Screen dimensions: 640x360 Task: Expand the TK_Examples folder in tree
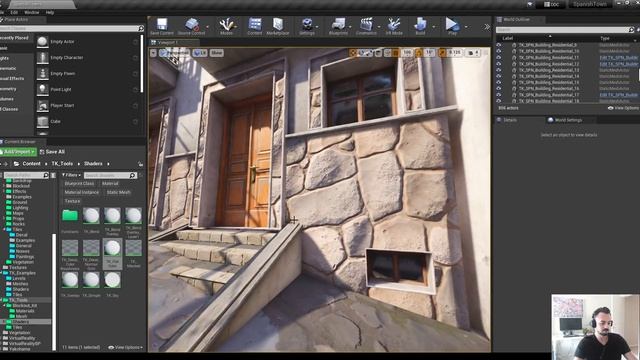click(x=2, y=273)
